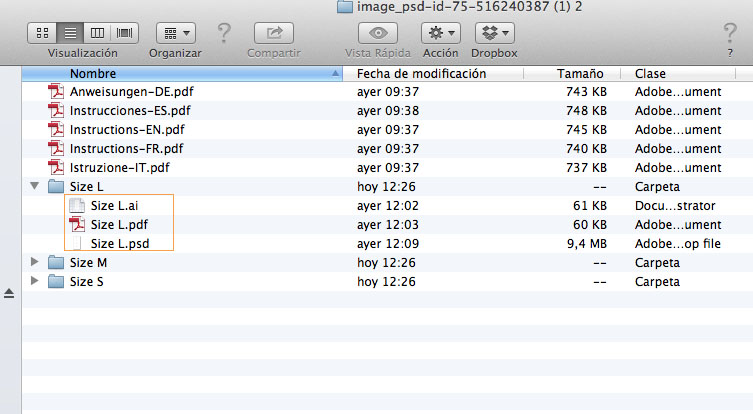Open the Acción gear menu
Image resolution: width=753 pixels, height=414 pixels.
[x=441, y=33]
